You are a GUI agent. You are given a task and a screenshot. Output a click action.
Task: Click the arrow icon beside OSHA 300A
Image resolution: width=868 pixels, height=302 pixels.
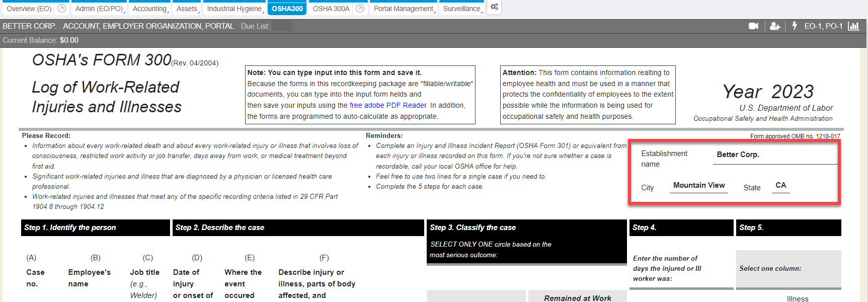[360, 9]
